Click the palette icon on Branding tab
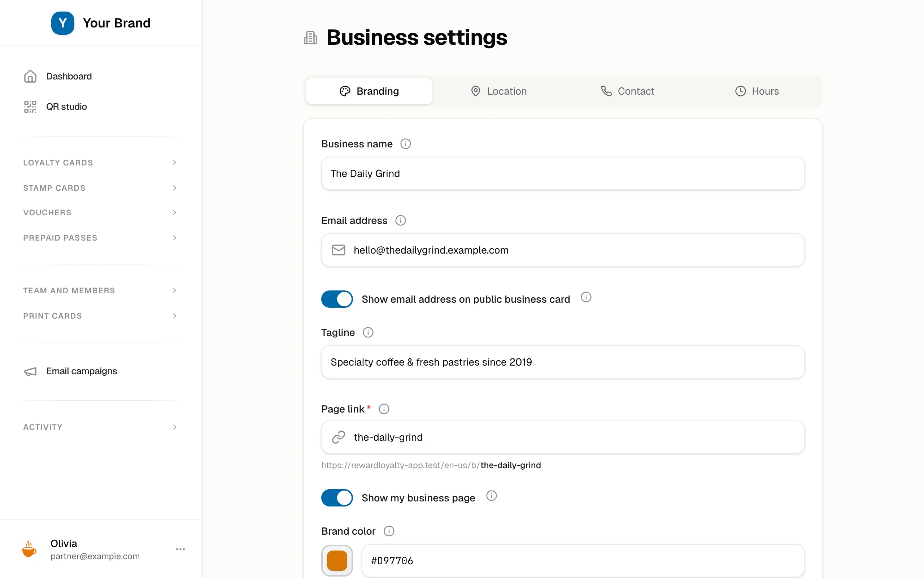Image resolution: width=924 pixels, height=578 pixels. [x=345, y=91]
